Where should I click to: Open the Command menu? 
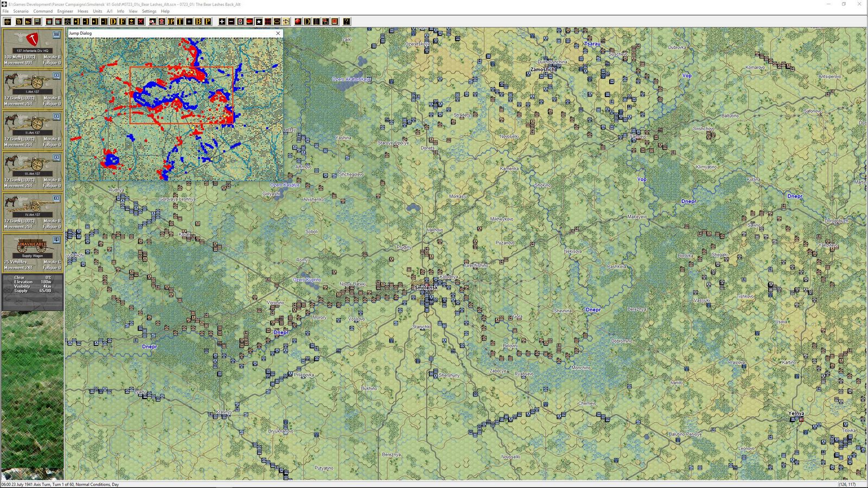43,11
